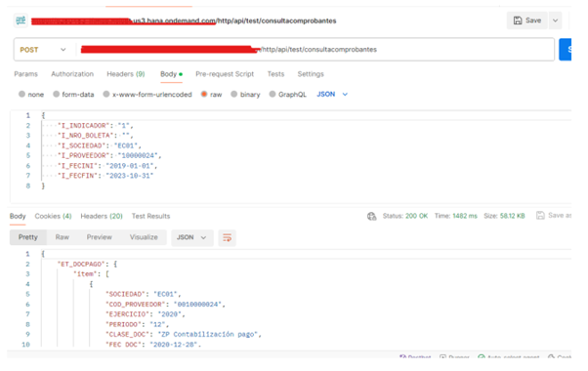Click the Time: 1482 ms indicator

pos(455,216)
